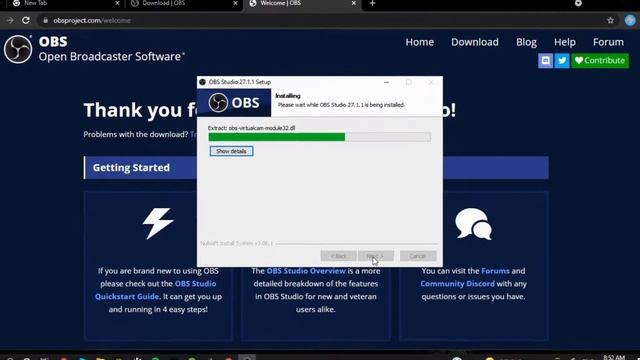The height and width of the screenshot is (360, 640).
Task: Click the OBS logo in website header
Action: pos(18,49)
